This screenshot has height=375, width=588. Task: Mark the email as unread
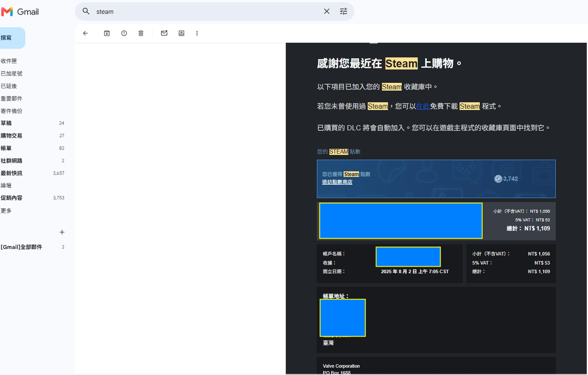point(164,33)
